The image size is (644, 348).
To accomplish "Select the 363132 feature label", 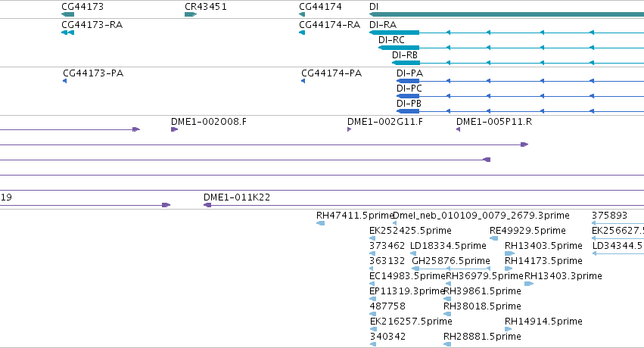I will tap(387, 260).
